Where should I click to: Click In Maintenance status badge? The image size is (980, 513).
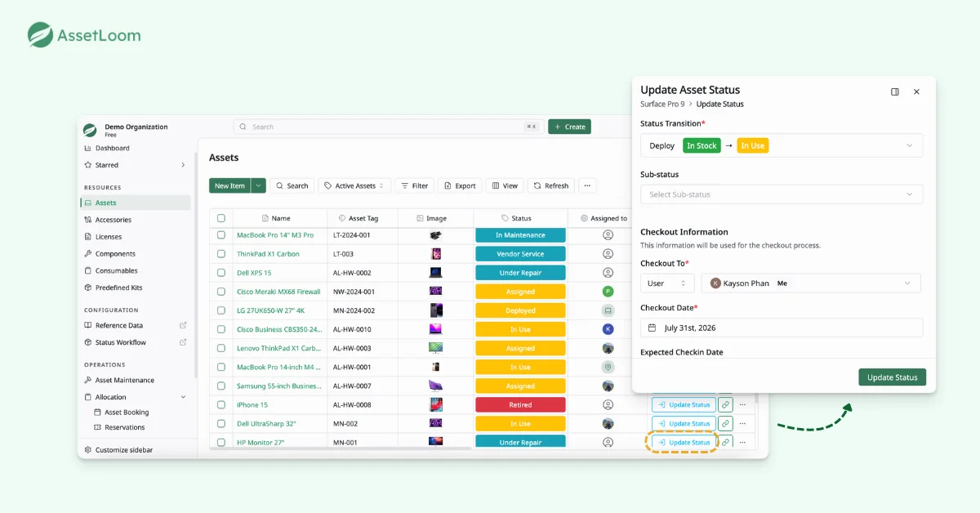tap(520, 235)
